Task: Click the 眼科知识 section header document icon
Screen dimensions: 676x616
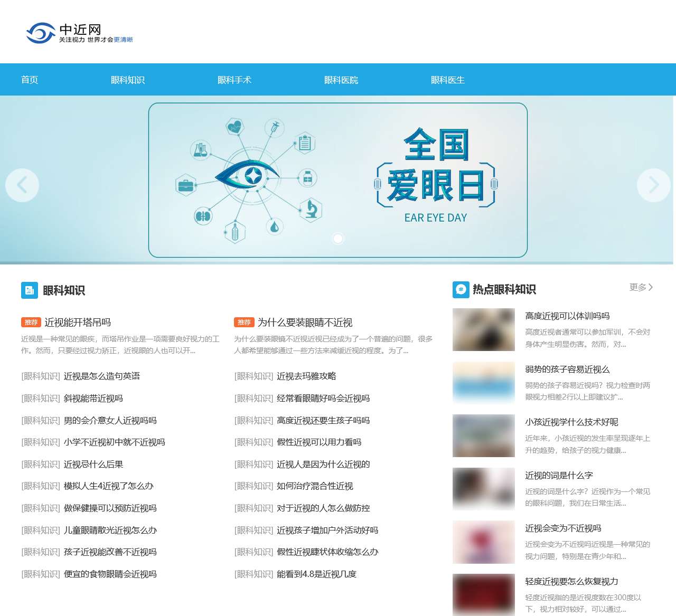Action: tap(29, 290)
